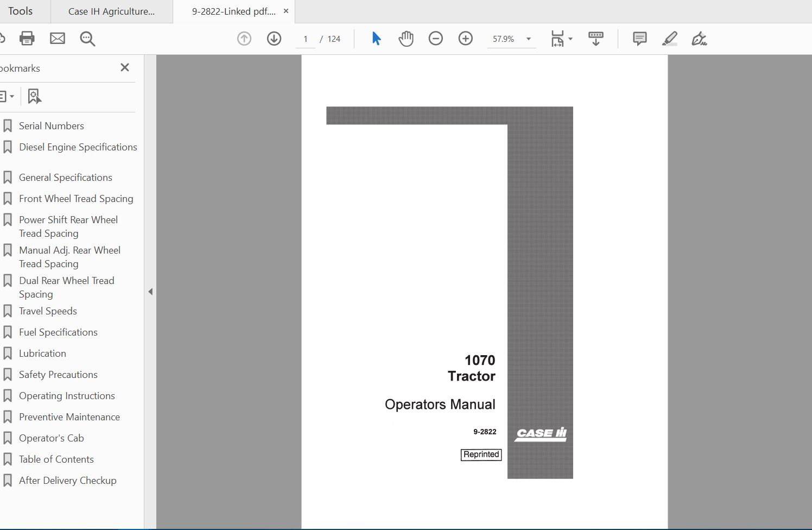Open the Sign document pen tool
This screenshot has width=812, height=530.
(x=699, y=39)
